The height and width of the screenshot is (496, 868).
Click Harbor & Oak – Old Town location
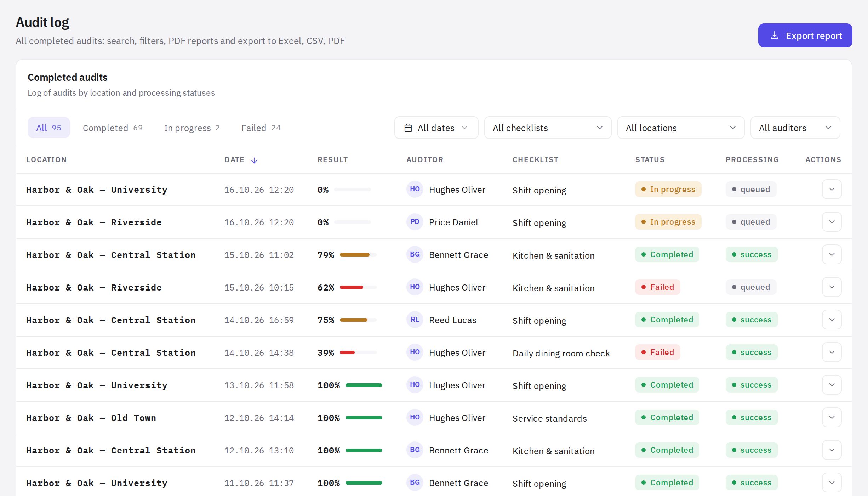(x=91, y=418)
